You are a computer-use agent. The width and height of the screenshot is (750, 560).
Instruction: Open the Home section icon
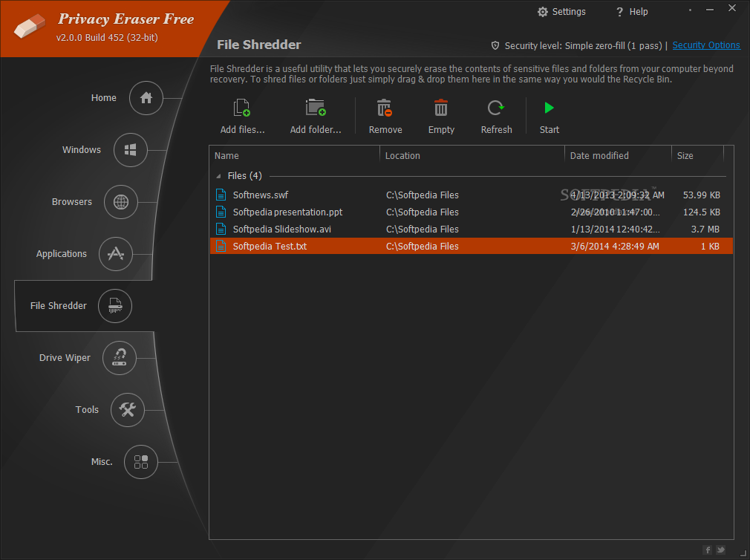146,98
